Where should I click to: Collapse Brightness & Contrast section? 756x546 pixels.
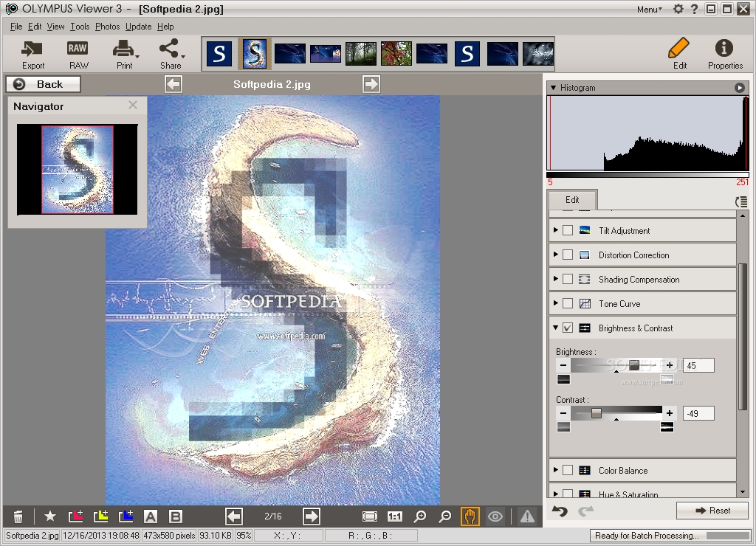555,327
